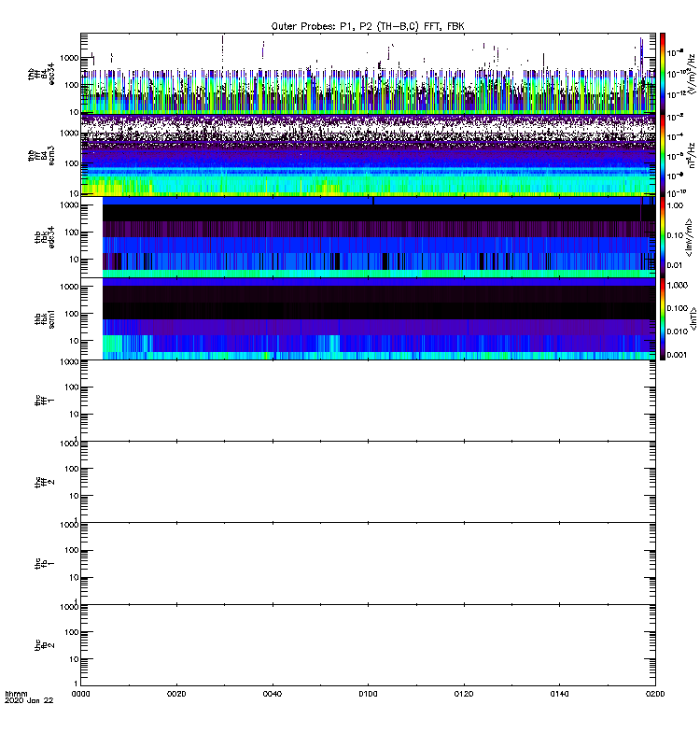Click inside the thb fbk scm1 spectrogram
This screenshot has height=747, width=700.
click(368, 318)
